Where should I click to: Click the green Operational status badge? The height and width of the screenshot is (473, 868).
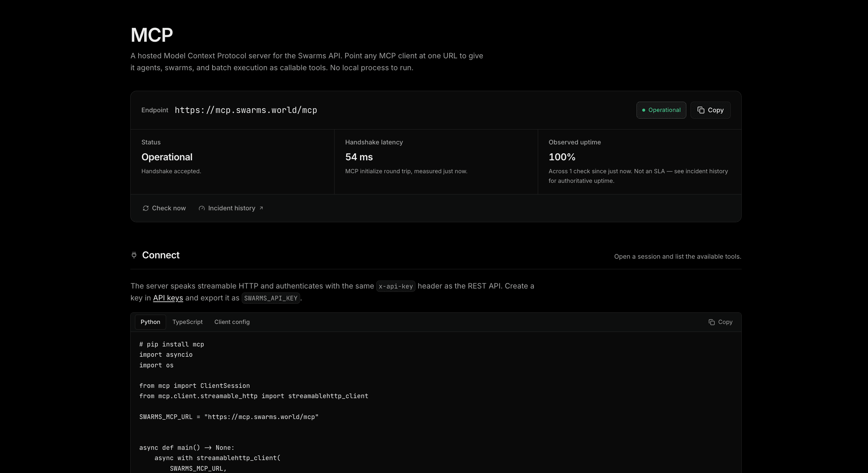(661, 110)
